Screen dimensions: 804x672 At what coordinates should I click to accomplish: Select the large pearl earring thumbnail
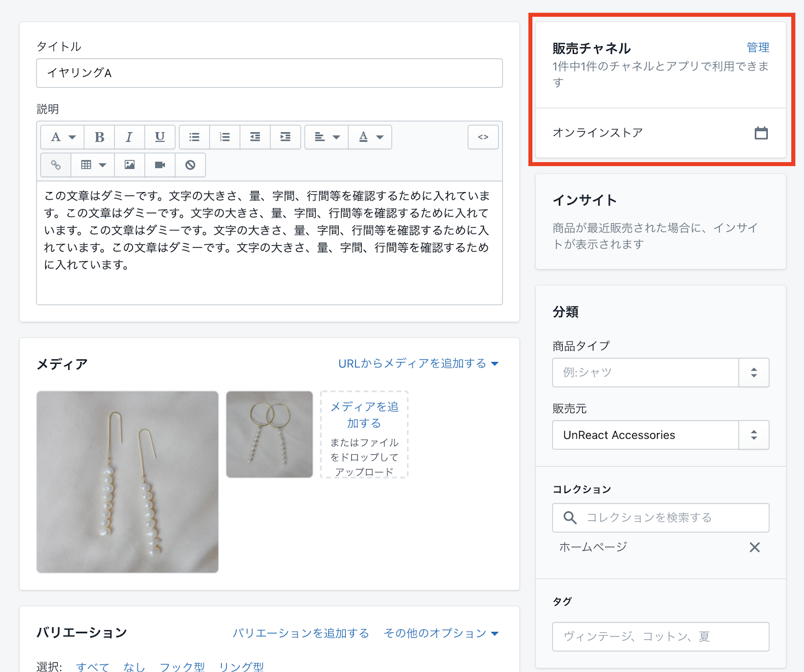[x=128, y=482]
